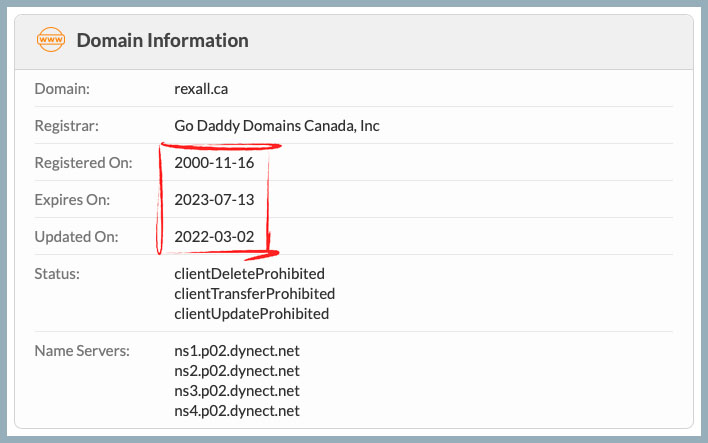
Task: Click Go Daddy Domains Canada, Inc
Action: click(x=277, y=126)
